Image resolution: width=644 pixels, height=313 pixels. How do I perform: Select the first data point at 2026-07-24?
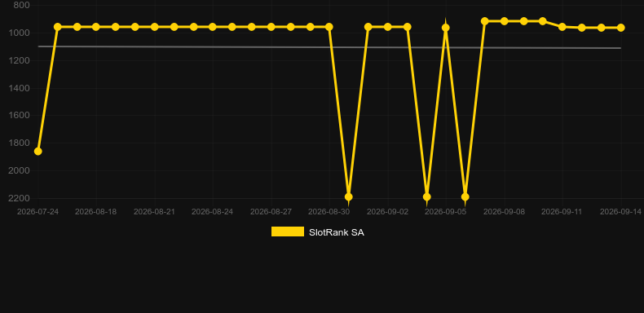coord(37,152)
